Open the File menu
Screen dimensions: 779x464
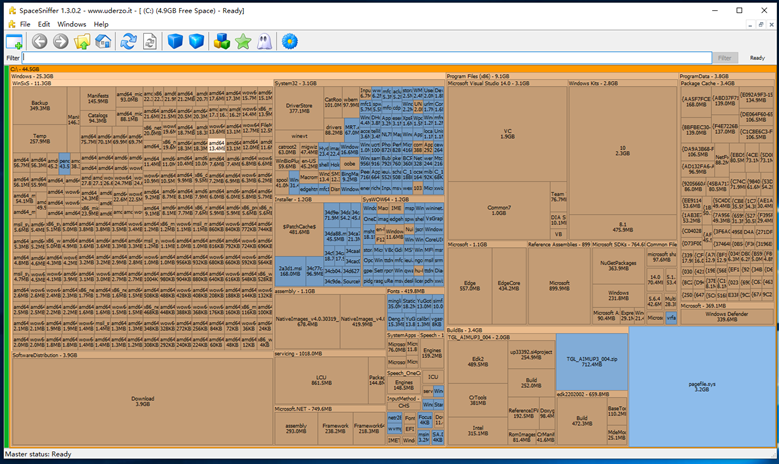point(25,24)
